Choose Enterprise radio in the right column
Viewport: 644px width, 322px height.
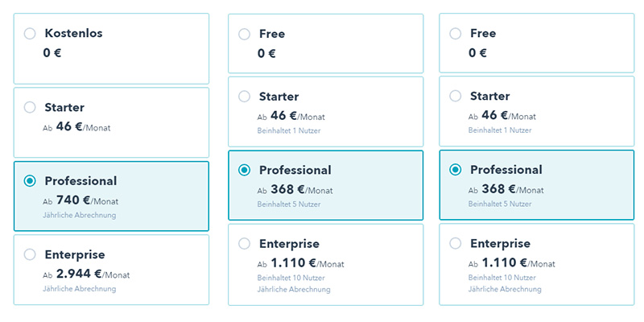point(456,243)
